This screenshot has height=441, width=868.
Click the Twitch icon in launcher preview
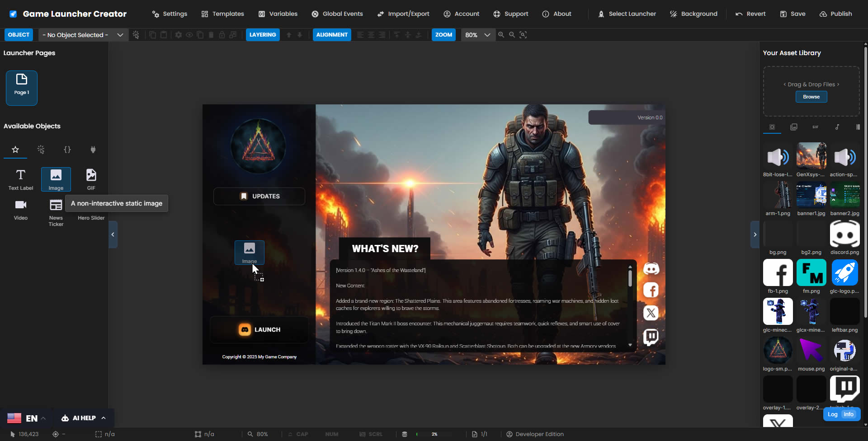pos(651,337)
